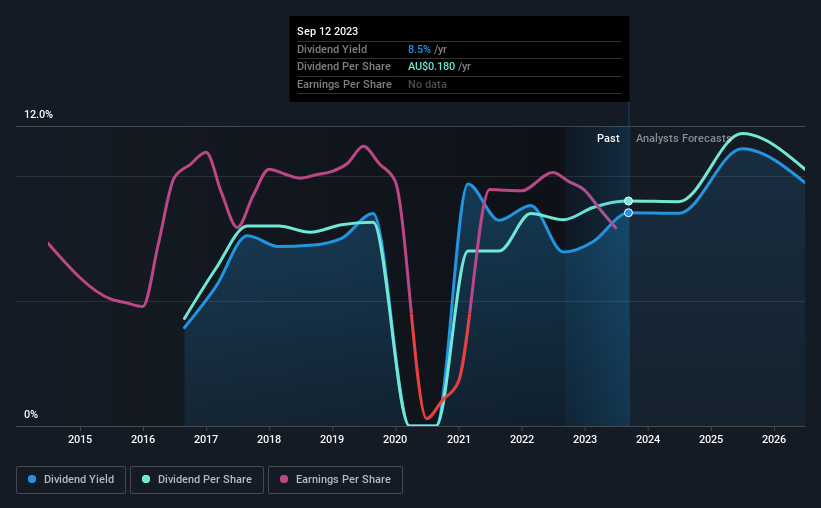Click the 2021 x-axis label
Screen dimensions: 821x508
[x=459, y=439]
